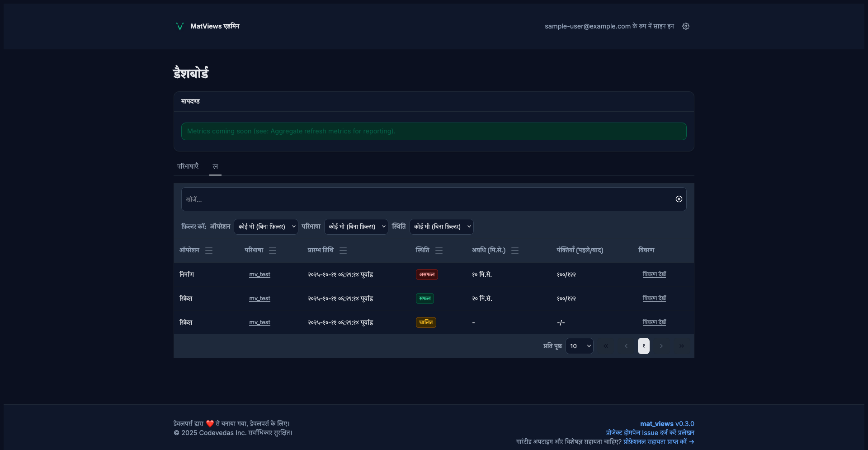Sort by अवधि (मि.से.) column sort icon
This screenshot has width=868, height=450.
515,251
